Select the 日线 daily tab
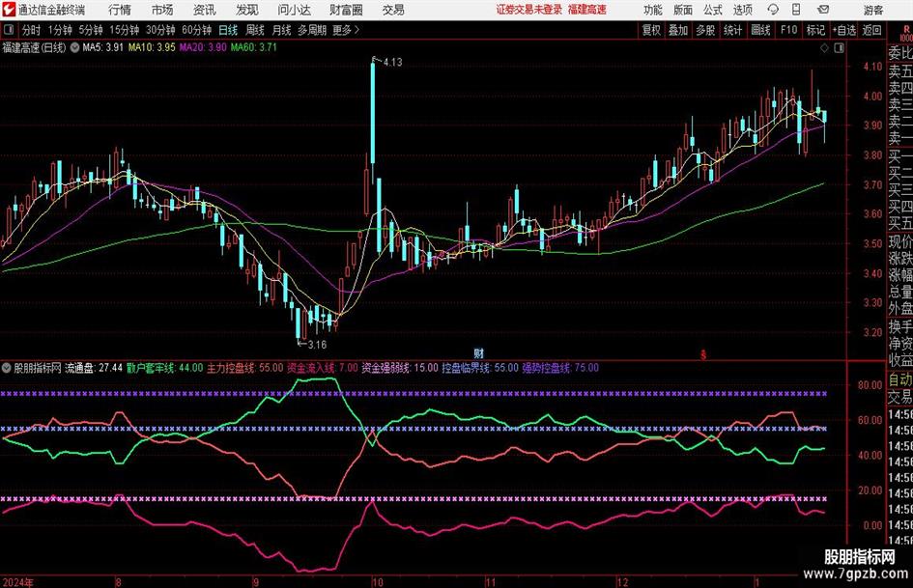Viewport: 913px width, 588px height. point(228,30)
